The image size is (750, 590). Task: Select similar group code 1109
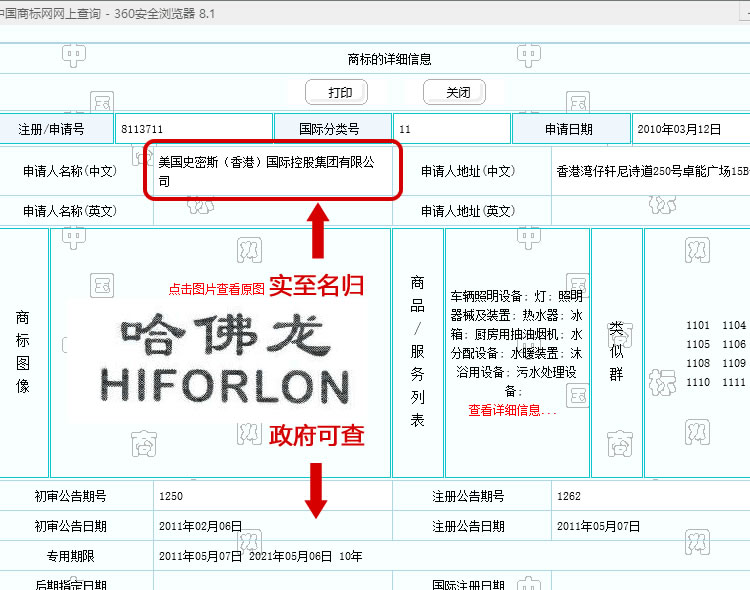click(x=734, y=363)
